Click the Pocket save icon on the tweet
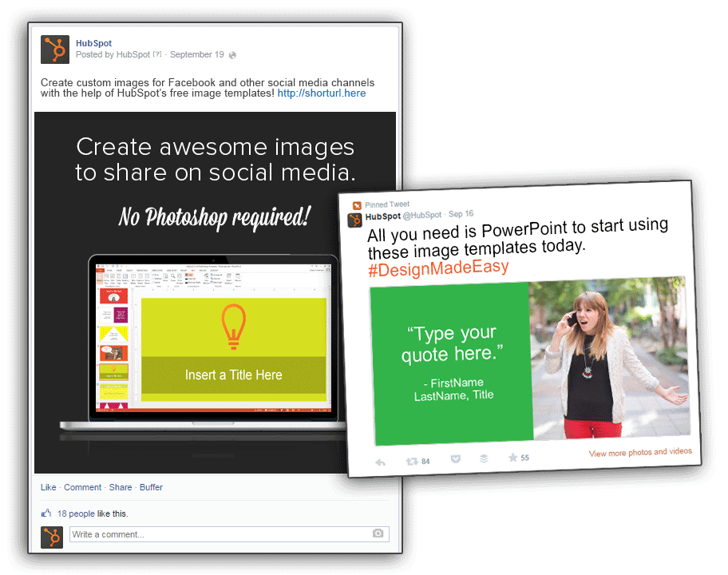 coord(455,459)
